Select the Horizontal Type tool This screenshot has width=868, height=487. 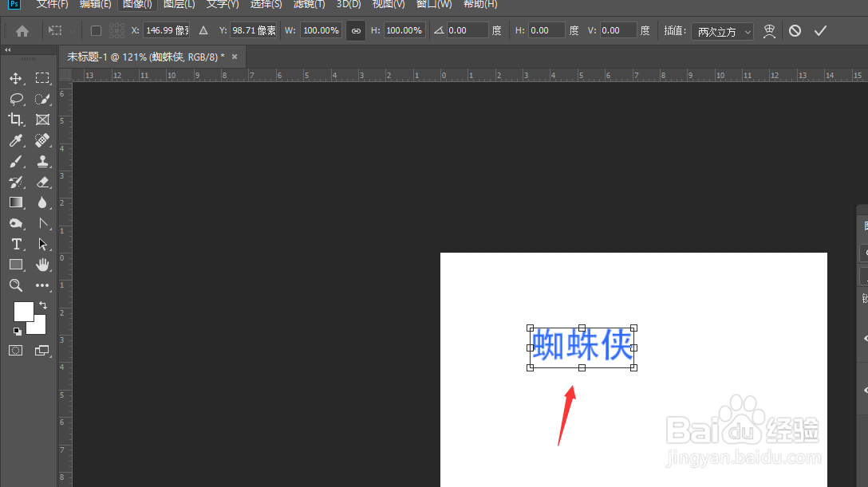pos(15,244)
